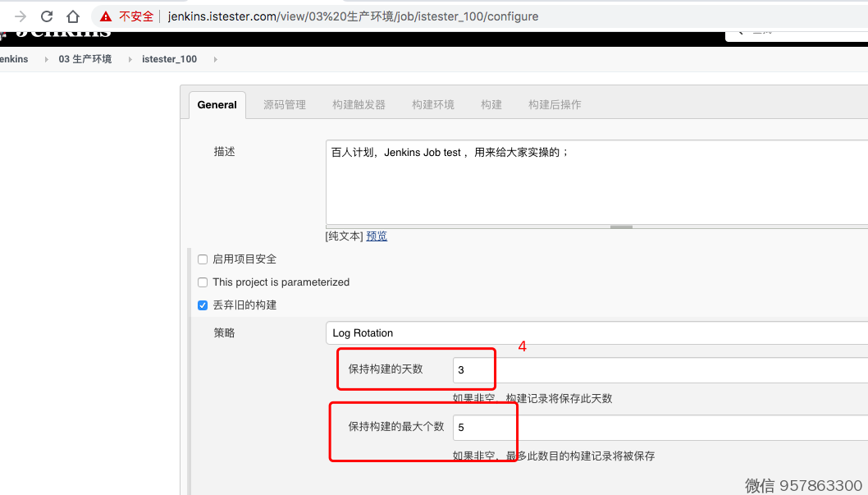Open the 构建环境 tab
The height and width of the screenshot is (495, 868).
pos(432,105)
